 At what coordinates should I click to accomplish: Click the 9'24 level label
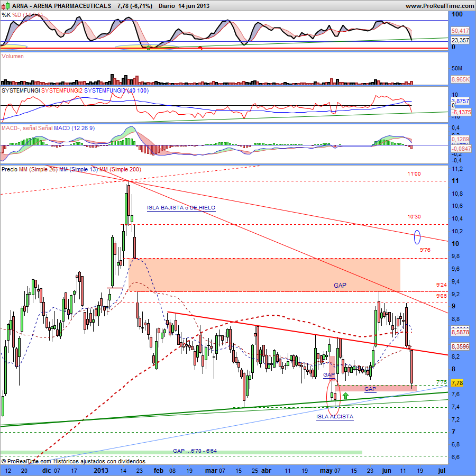pos(442,285)
